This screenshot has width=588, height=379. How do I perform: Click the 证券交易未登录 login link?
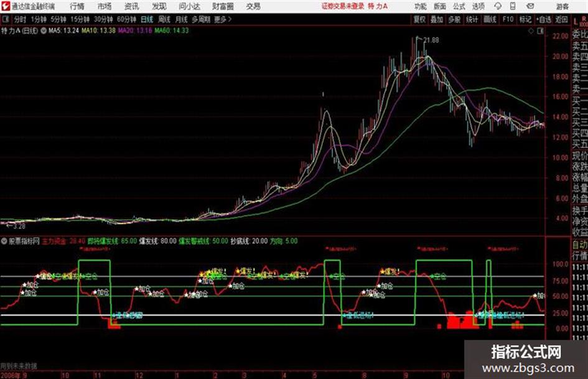343,6
